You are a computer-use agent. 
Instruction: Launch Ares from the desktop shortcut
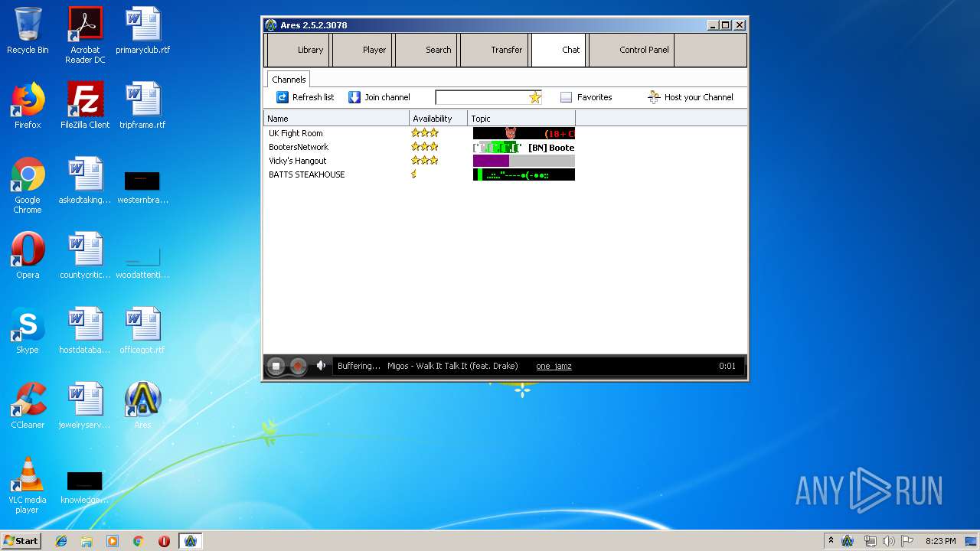click(142, 406)
